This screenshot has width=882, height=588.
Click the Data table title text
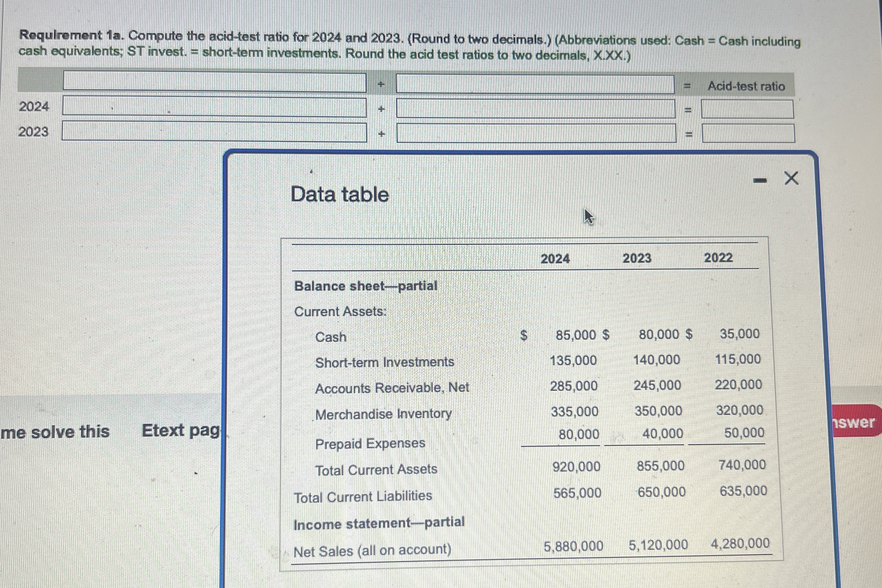[x=340, y=195]
